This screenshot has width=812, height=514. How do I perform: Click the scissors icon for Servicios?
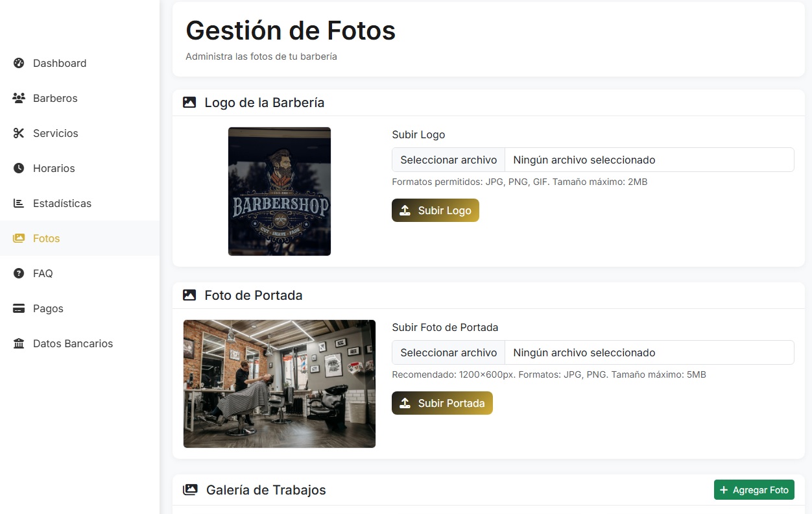point(18,133)
